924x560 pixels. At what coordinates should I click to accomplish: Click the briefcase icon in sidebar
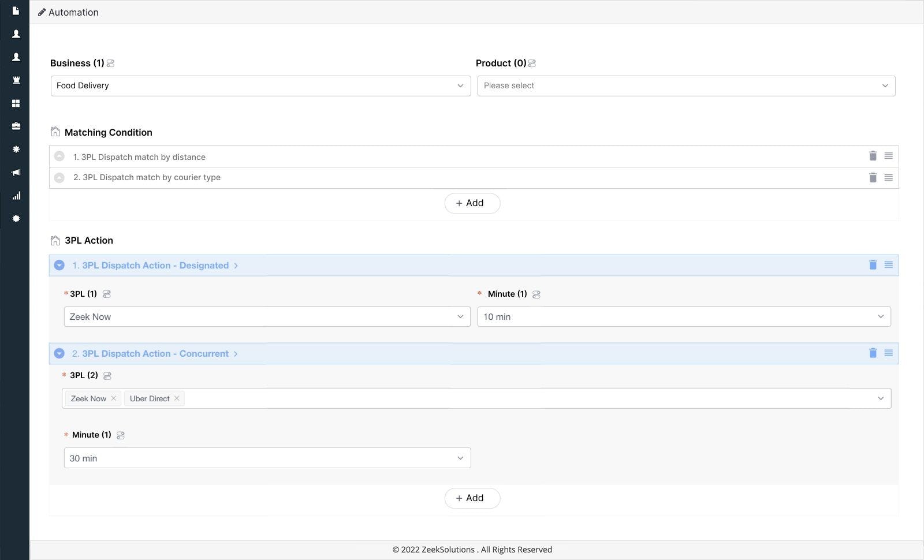[16, 126]
